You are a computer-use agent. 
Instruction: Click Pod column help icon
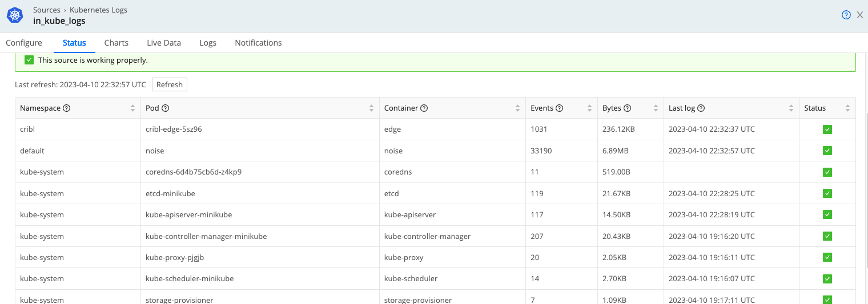(x=166, y=108)
